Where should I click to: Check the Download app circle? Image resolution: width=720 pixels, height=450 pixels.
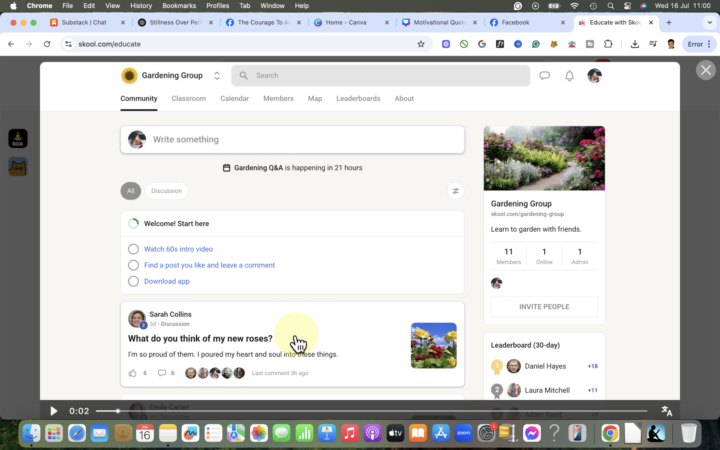pos(133,281)
